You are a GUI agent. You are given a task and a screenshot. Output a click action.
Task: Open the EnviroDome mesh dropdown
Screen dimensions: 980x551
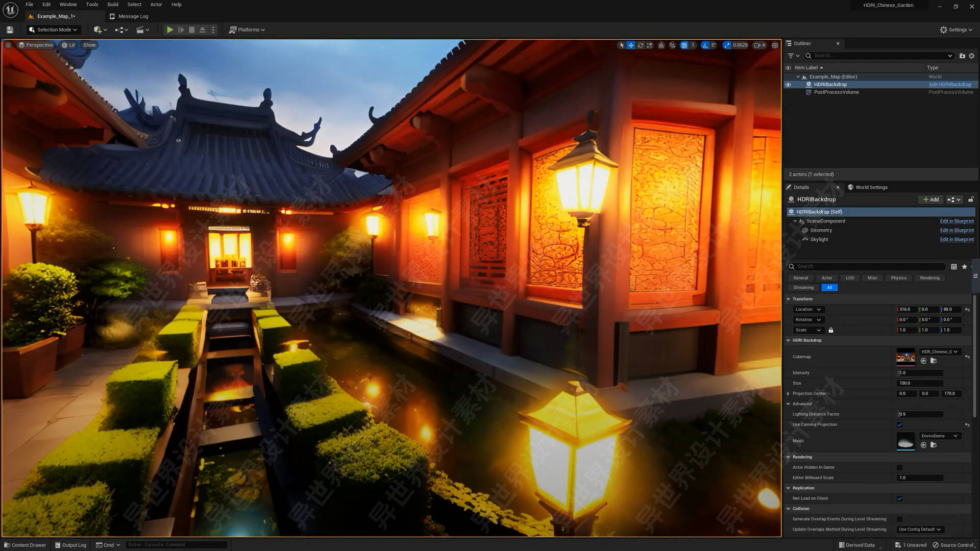tap(939, 436)
